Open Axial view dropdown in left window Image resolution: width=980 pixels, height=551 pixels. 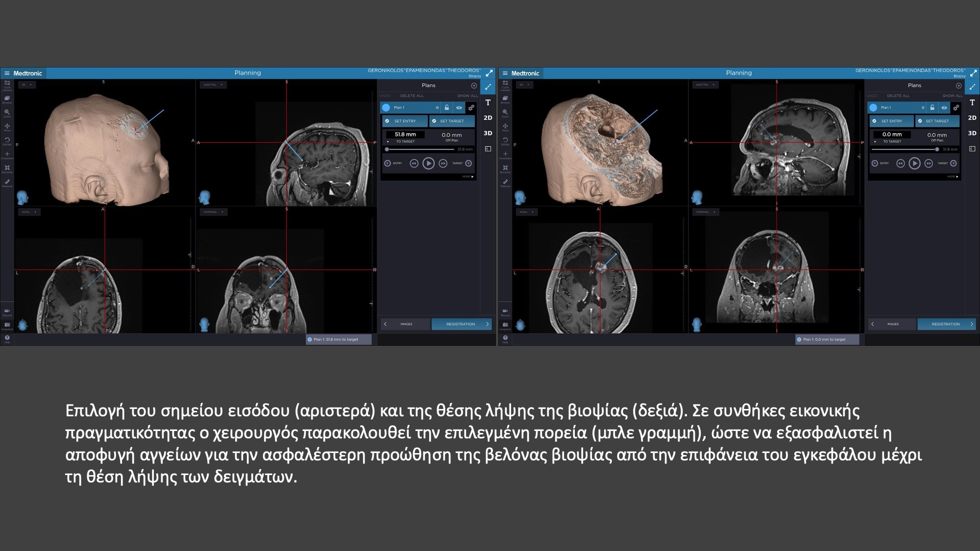click(29, 212)
